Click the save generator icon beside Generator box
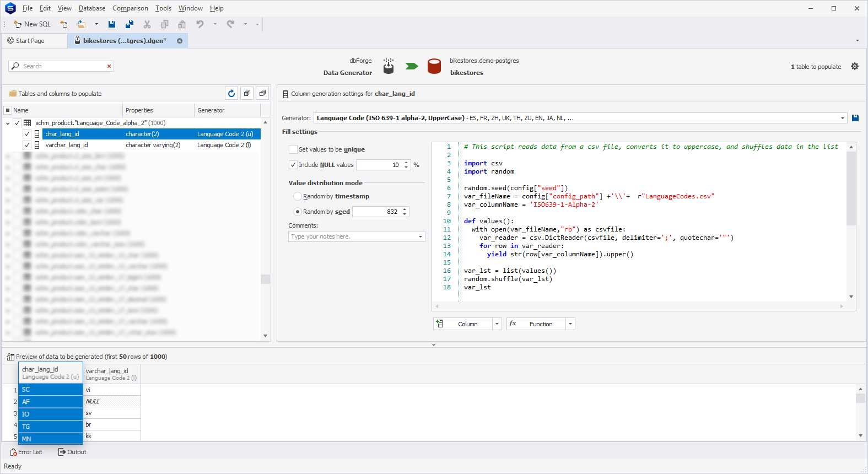This screenshot has height=474, width=868. [x=855, y=118]
